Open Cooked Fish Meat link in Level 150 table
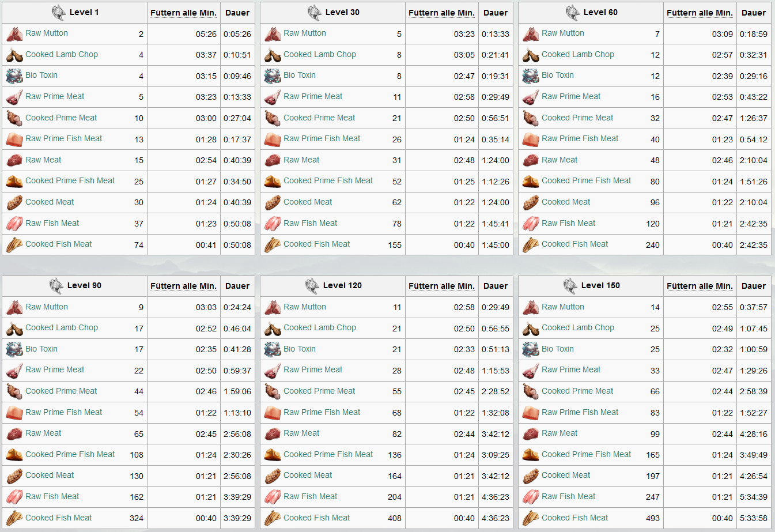775x532 pixels. coord(575,518)
